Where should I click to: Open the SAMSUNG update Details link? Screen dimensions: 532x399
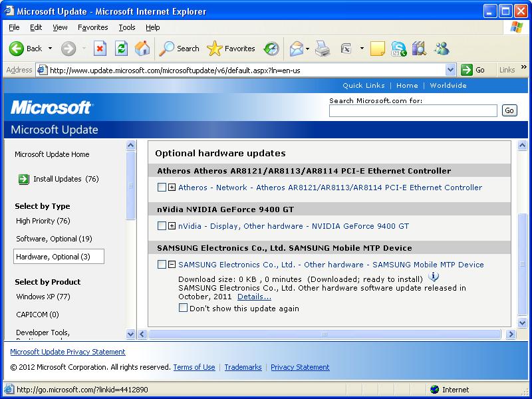[254, 297]
